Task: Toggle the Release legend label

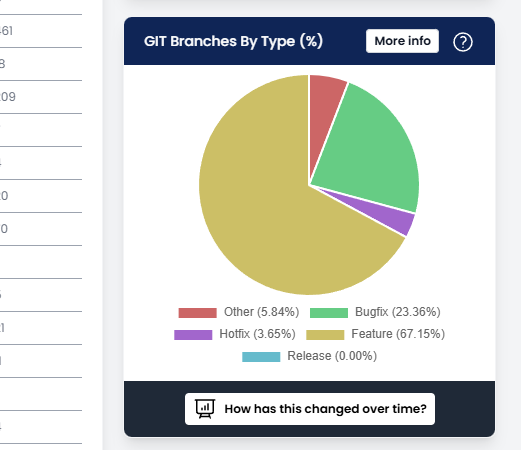Action: 332,356
